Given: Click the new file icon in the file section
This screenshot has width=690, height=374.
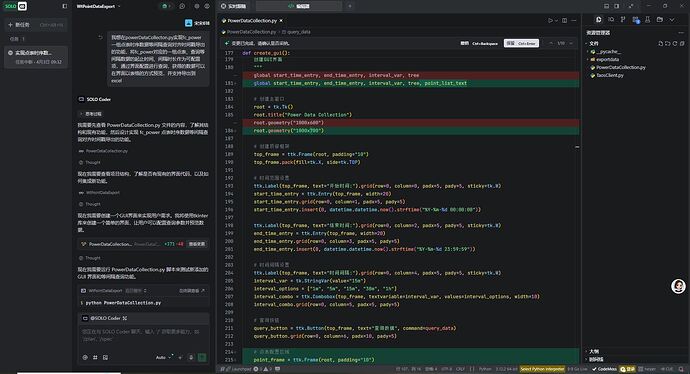Looking at the screenshot, I should [661, 44].
